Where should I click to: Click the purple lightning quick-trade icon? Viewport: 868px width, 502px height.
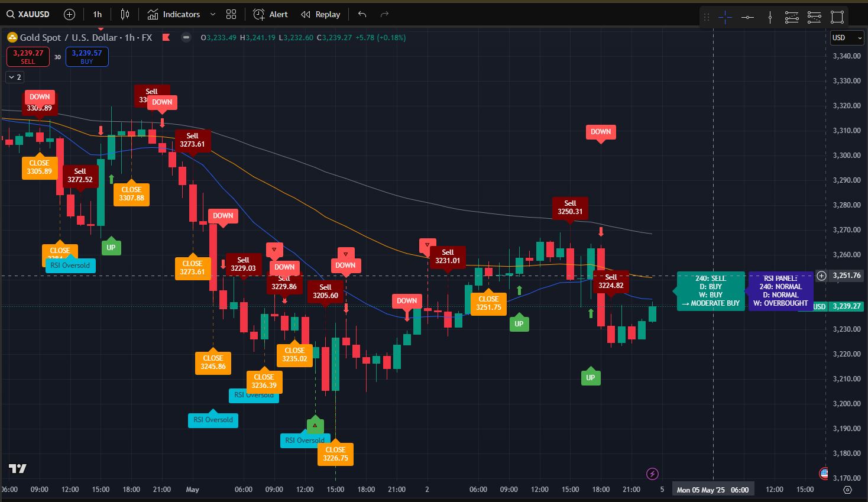(x=652, y=473)
